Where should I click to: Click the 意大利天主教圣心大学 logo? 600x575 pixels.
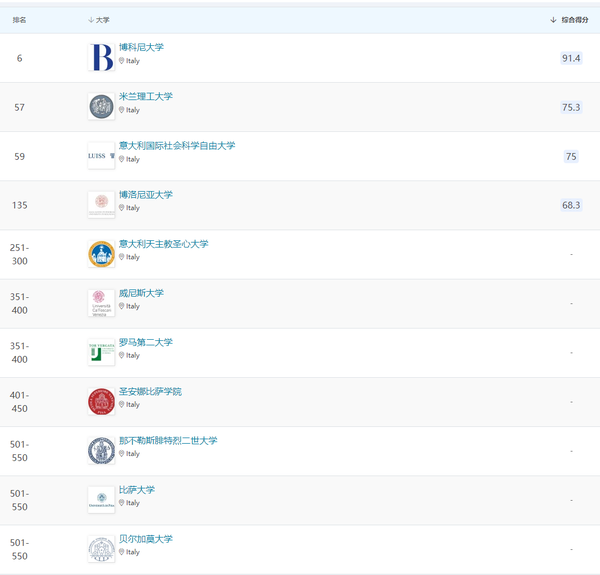point(101,254)
